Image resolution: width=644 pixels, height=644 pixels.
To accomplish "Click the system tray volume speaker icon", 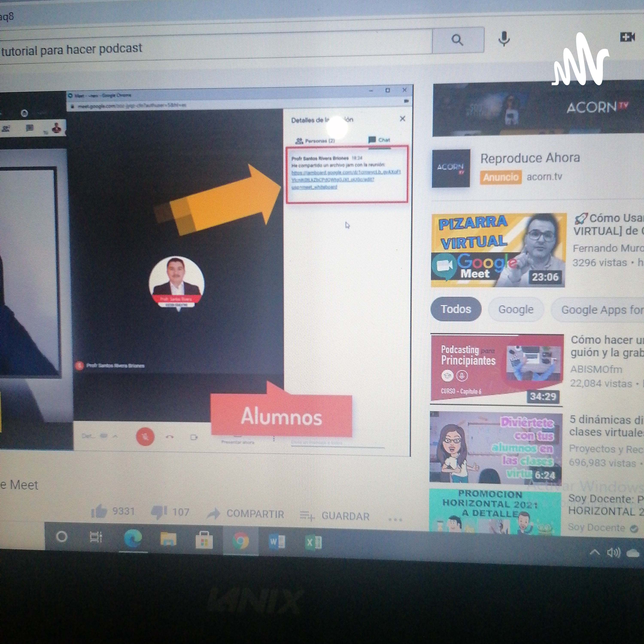I will click(614, 553).
